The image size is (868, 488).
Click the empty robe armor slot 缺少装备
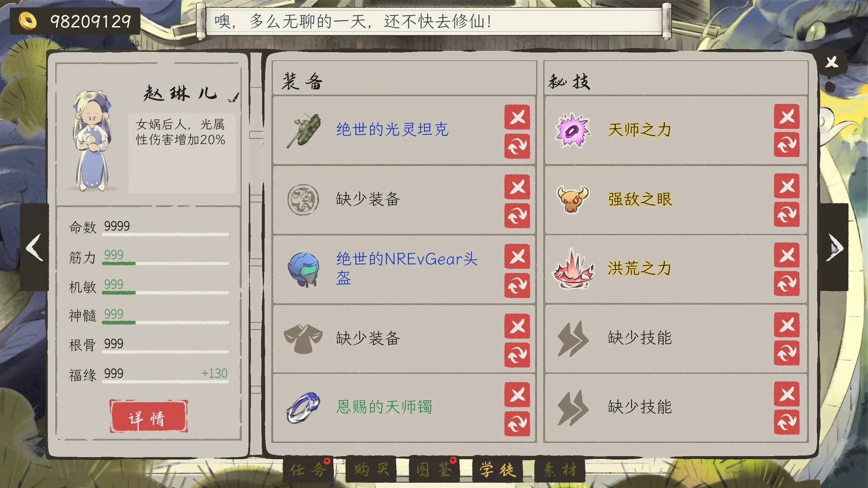click(404, 338)
